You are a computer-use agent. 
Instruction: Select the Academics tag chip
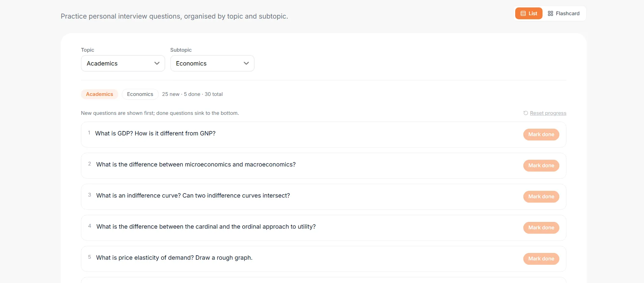[99, 94]
